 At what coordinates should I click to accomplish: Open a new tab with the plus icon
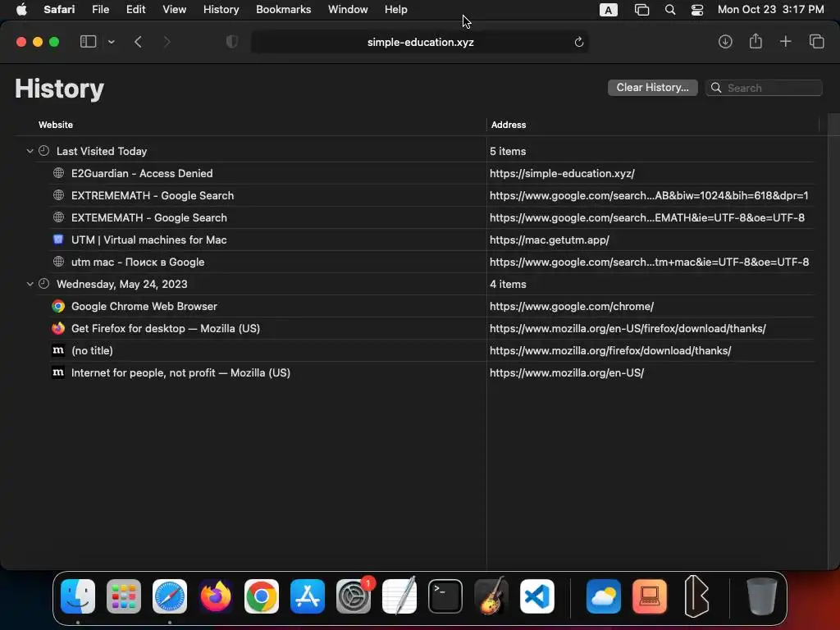tap(785, 41)
